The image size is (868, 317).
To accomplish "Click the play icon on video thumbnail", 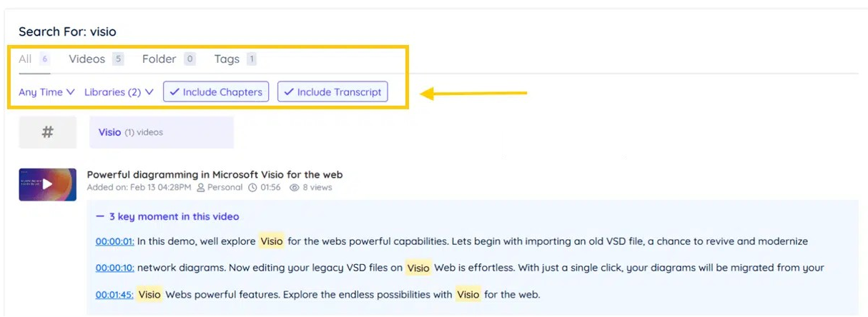I will click(x=47, y=184).
